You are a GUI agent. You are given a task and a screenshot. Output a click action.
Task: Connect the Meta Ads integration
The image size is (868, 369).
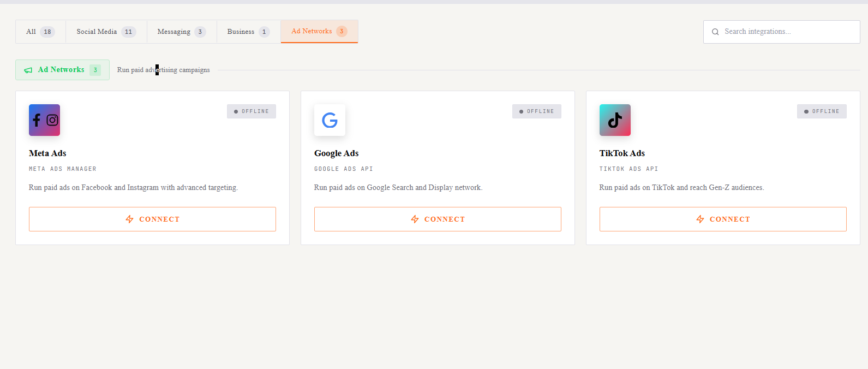tap(152, 219)
